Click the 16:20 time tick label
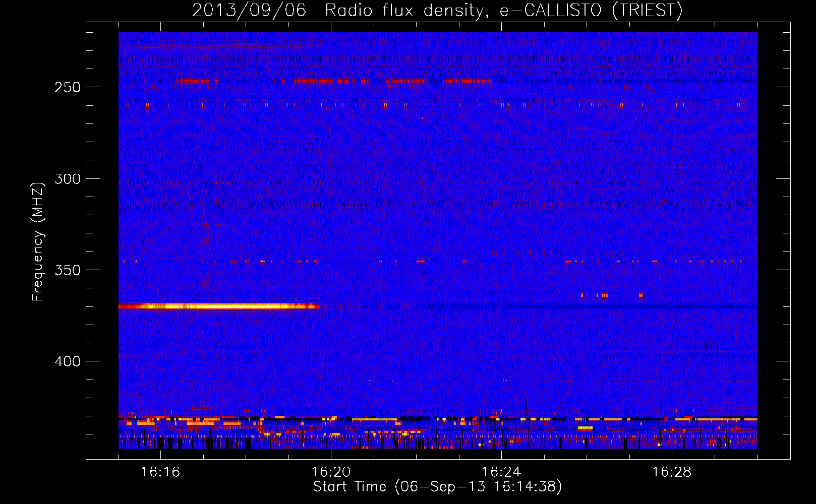This screenshot has width=816, height=504. coord(331,472)
